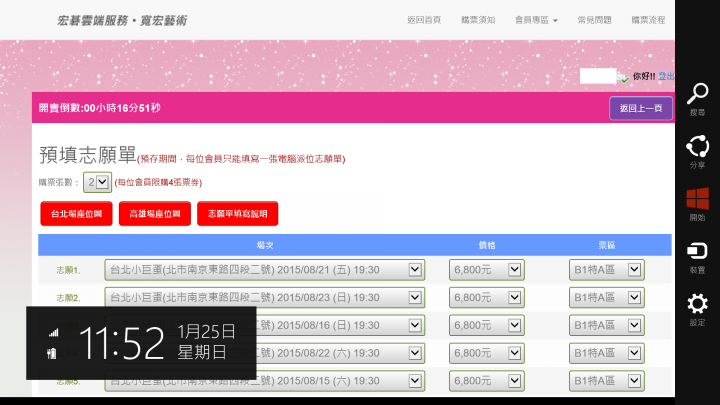The image size is (720, 405).
Task: Click the 志願1. row label
Action: tap(68, 270)
